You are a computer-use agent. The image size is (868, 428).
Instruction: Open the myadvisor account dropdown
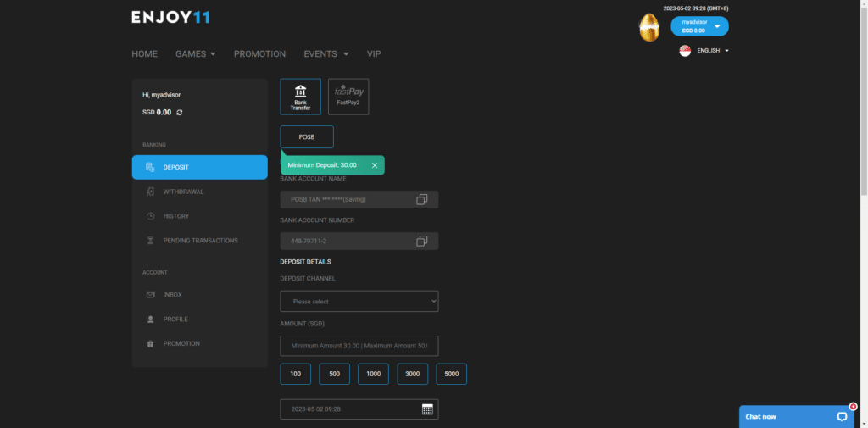point(699,26)
